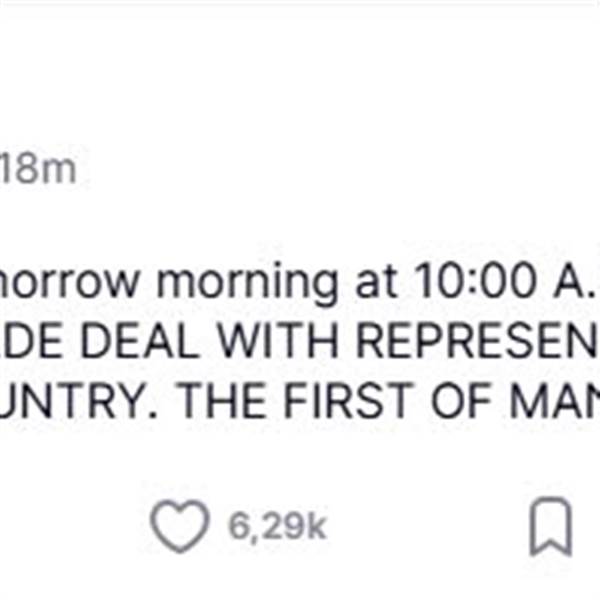The image size is (600, 600).
Task: Open the post via the 18m timestamp
Action: click(38, 169)
